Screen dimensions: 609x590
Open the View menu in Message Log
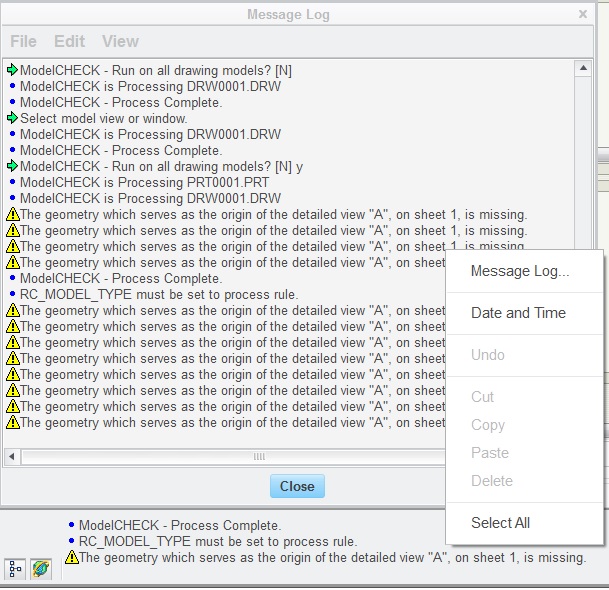coord(120,41)
